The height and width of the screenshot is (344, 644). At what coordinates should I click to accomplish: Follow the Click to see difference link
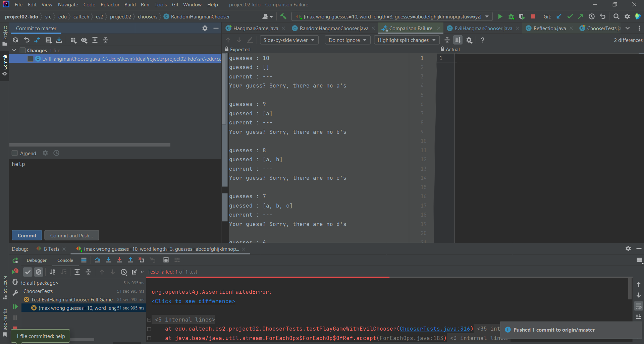(193, 301)
